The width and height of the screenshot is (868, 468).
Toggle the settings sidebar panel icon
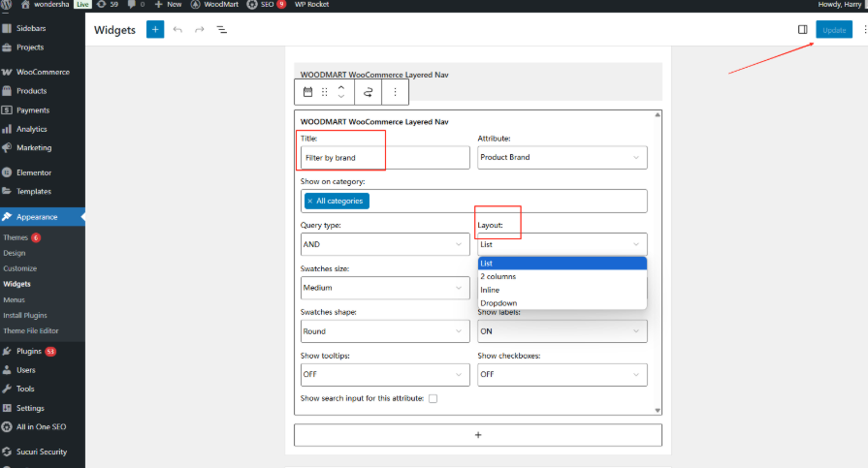[x=803, y=30]
